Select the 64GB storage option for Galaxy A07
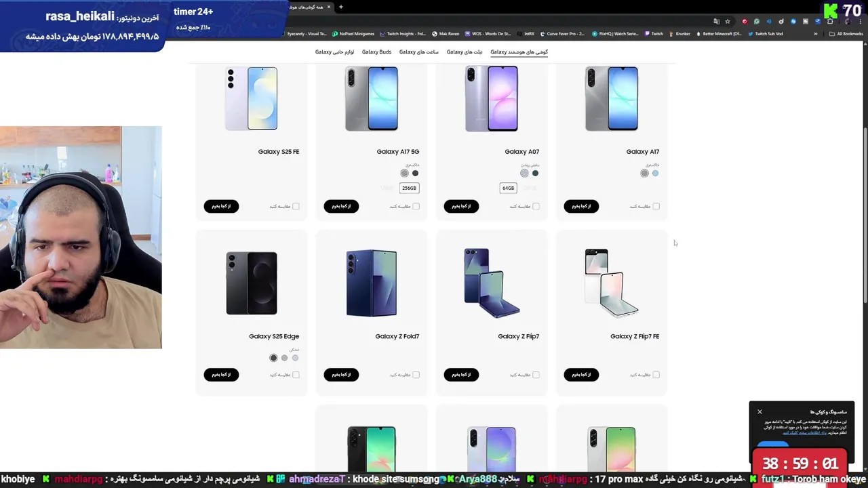 pos(508,188)
